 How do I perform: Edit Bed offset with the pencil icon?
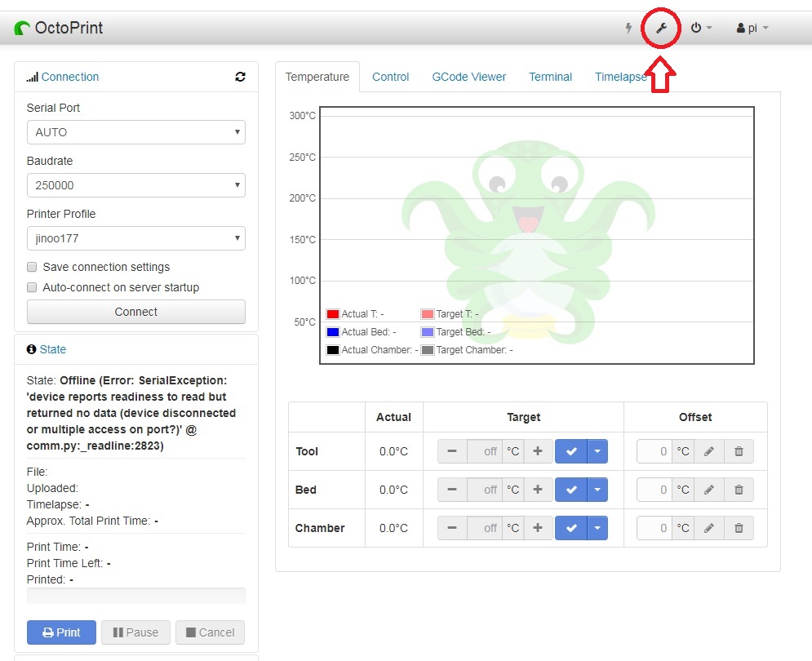pos(709,490)
